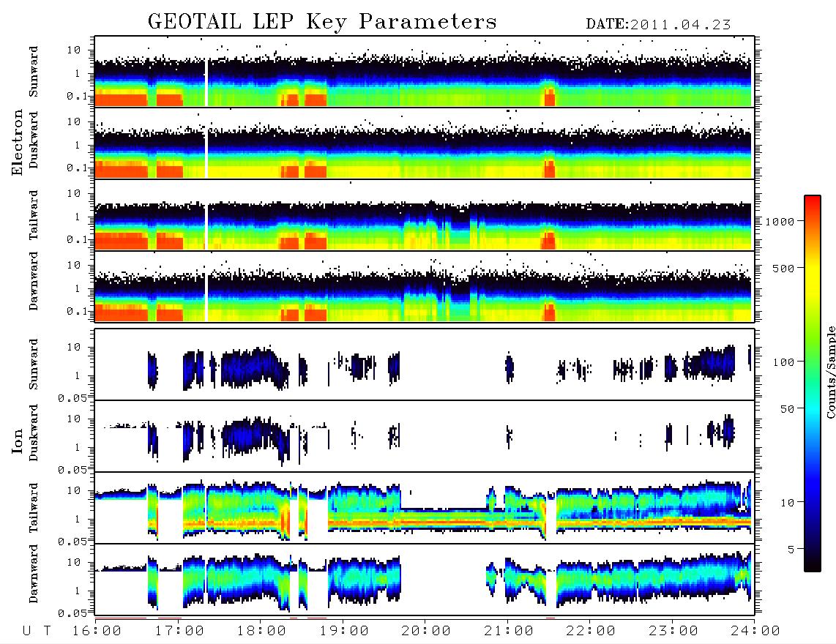Click the "18:00" time tick label
The height and width of the screenshot is (644, 836).
click(261, 632)
